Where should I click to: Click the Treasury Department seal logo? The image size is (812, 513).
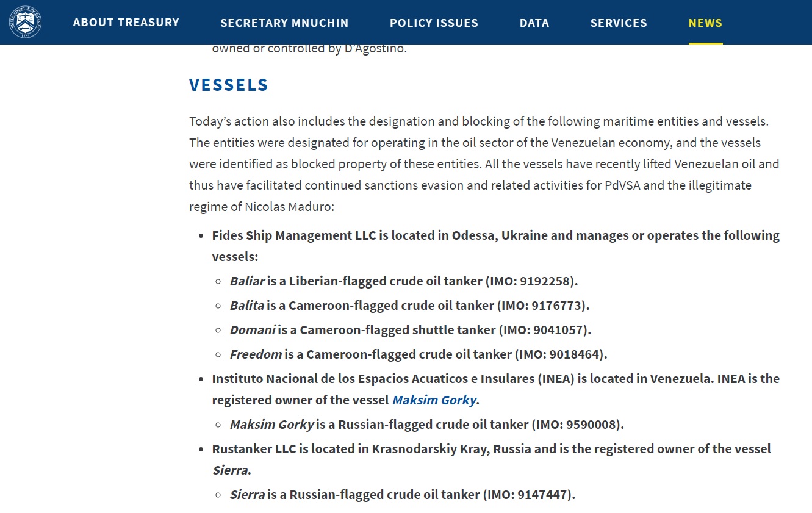tap(25, 22)
